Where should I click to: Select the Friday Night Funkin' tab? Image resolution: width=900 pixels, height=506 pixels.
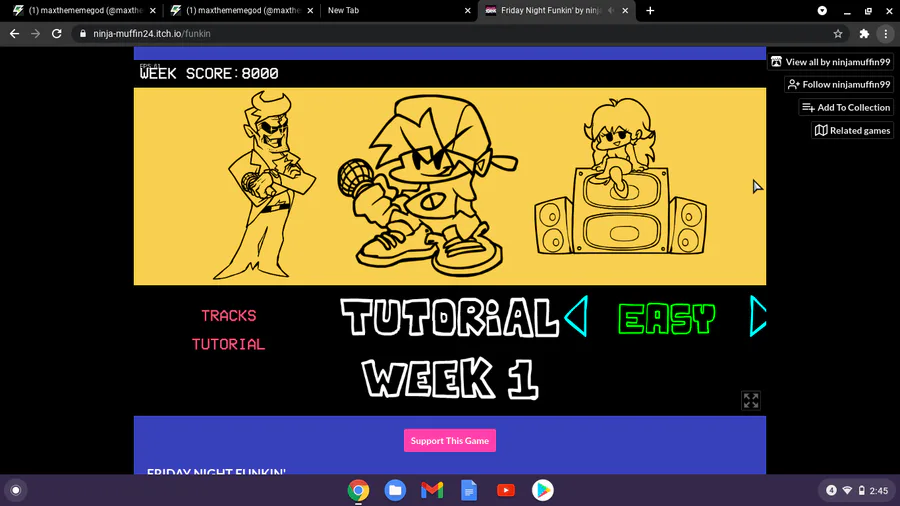[x=551, y=10]
